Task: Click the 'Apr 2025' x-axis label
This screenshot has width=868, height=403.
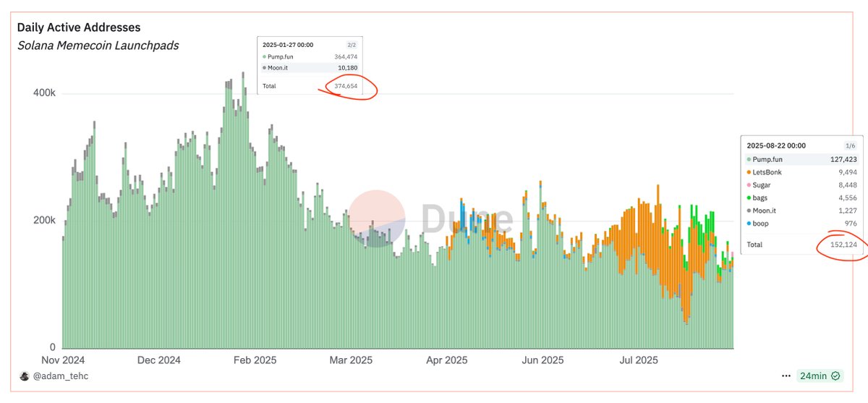Action: point(446,360)
